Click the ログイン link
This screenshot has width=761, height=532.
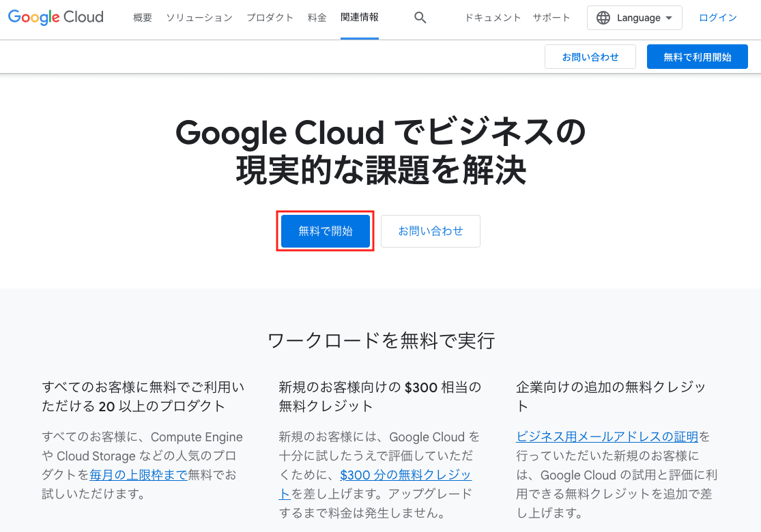coord(718,18)
